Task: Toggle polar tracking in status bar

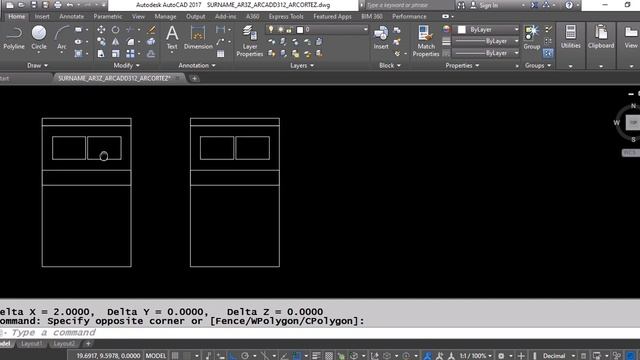Action: tap(245, 356)
